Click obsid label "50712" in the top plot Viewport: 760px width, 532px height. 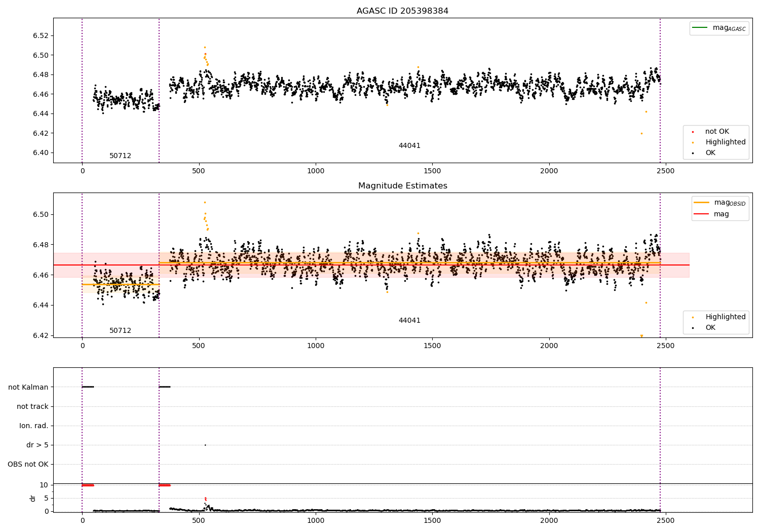[x=120, y=156]
